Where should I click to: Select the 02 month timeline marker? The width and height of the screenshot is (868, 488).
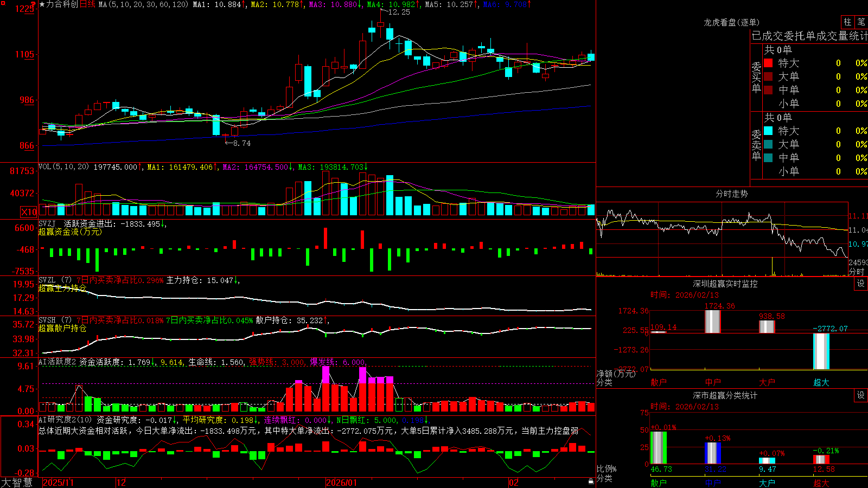tap(513, 483)
